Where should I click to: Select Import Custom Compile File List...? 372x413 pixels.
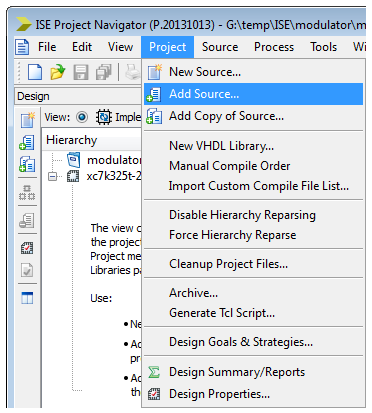pyautogui.click(x=253, y=186)
